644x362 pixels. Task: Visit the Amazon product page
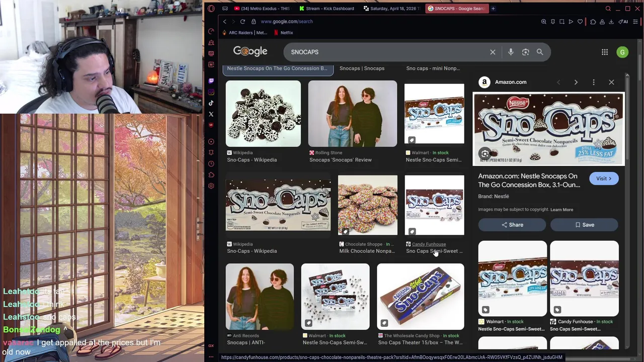pyautogui.click(x=604, y=178)
